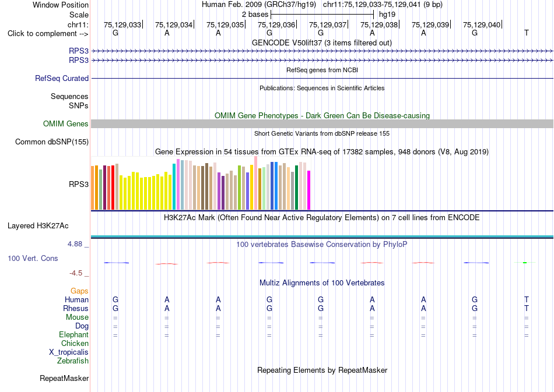The image size is (554, 392).
Task: Click the tallest light pink GTEx bar
Action: tap(256, 183)
